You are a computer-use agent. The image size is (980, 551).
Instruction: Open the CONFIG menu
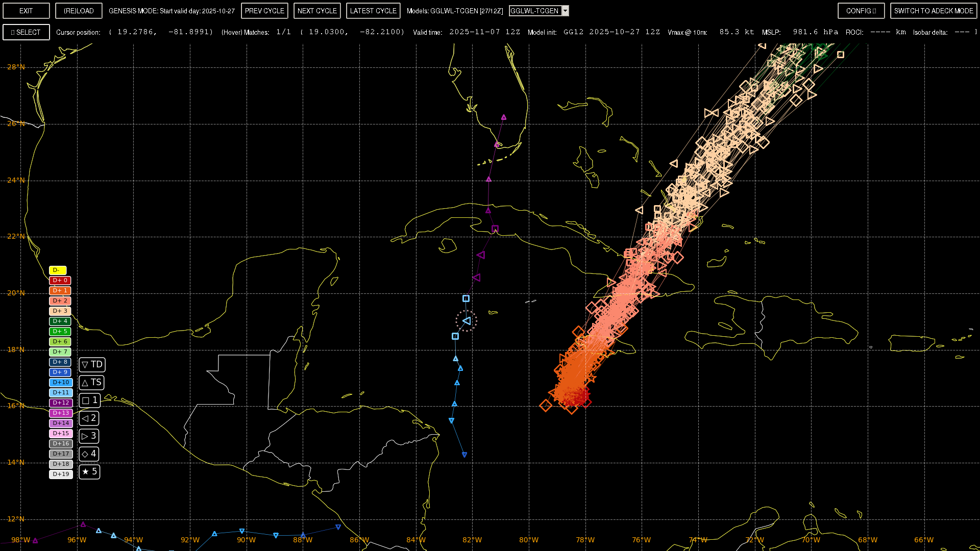click(861, 11)
